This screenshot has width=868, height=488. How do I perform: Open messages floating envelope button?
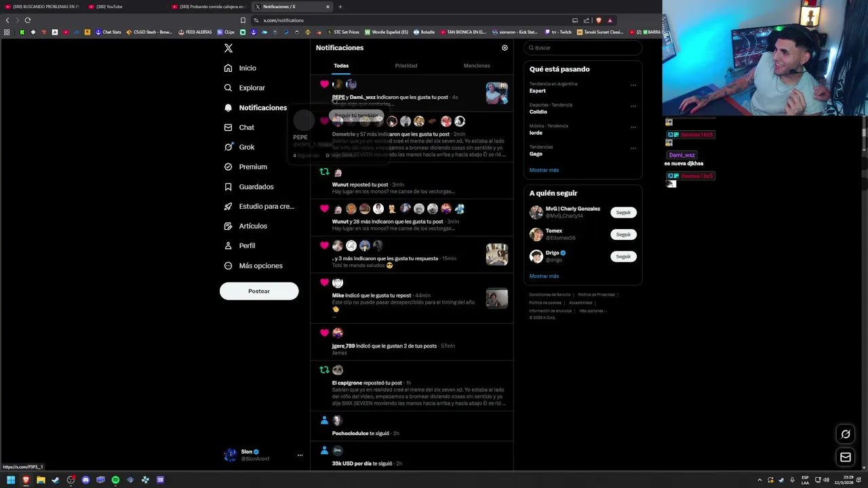846,457
